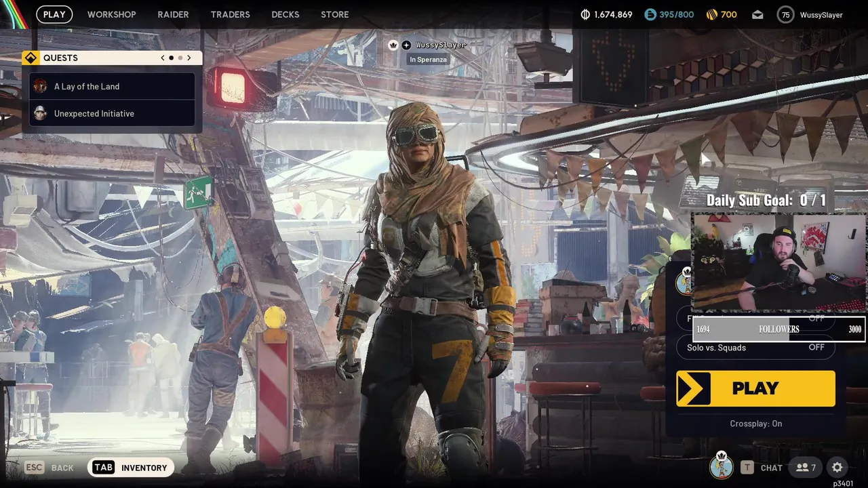The width and height of the screenshot is (868, 488).
Task: Click the 395/800 token balance value
Action: [677, 15]
